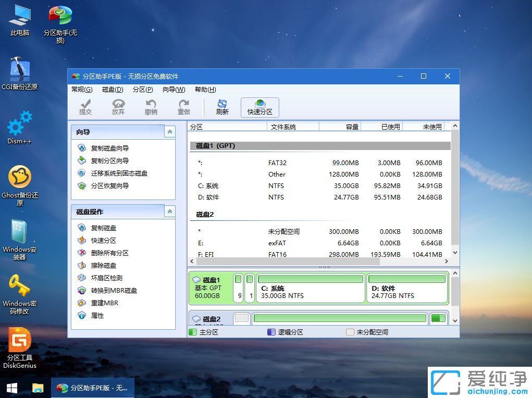
Task: Collapse the 磁盘操作 disk operations panel
Action: tap(169, 212)
